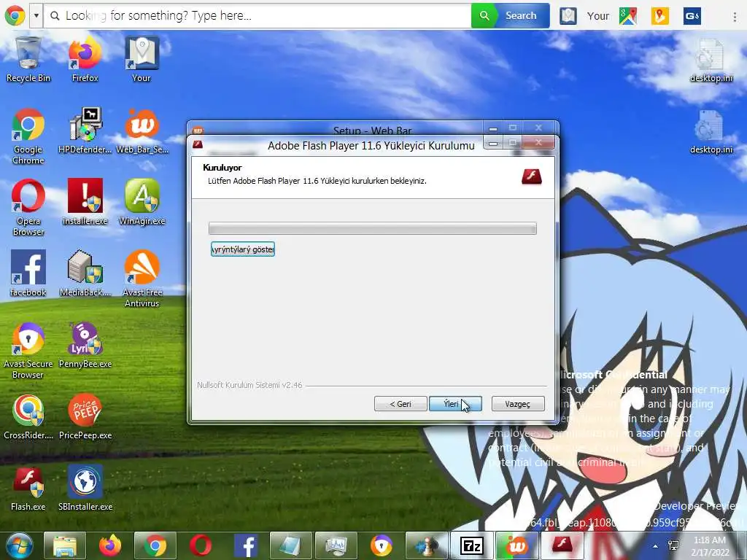This screenshot has height=560, width=747.
Task: Open the chess piece taskbar icon
Action: coord(427,545)
